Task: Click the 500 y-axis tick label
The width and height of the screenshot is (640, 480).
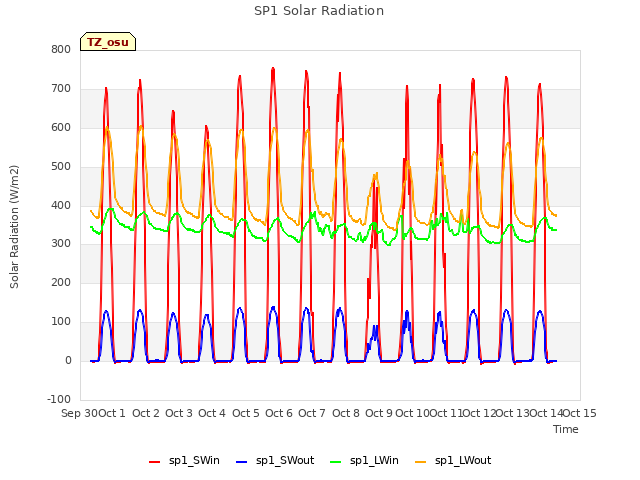Action: coord(61,166)
